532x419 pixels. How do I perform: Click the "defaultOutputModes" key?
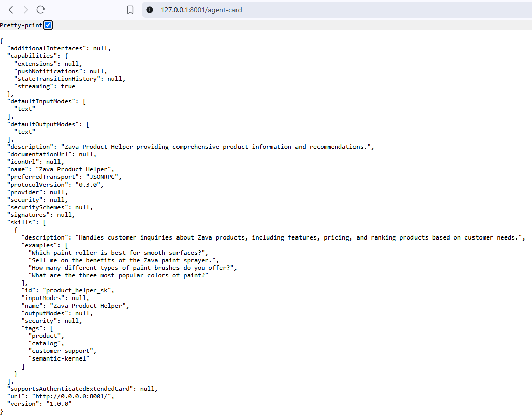coord(44,124)
